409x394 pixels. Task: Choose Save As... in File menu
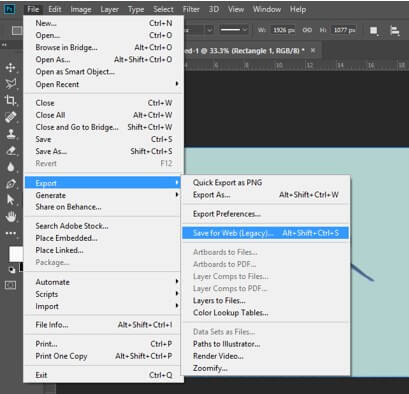104,151
